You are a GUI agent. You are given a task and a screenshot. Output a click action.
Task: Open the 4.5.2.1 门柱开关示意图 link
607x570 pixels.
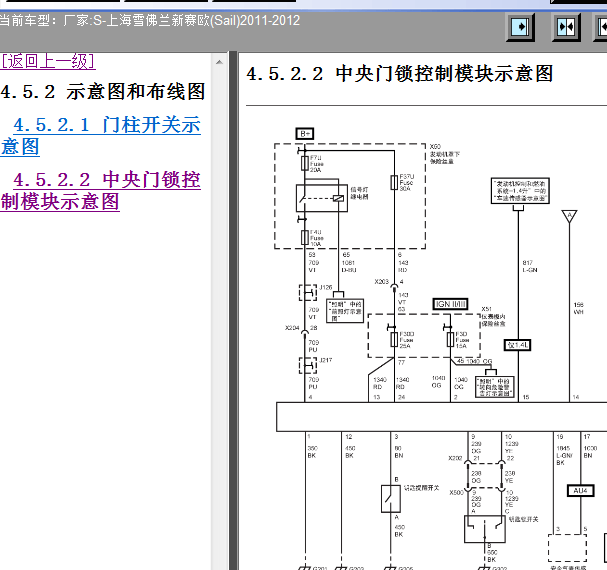coord(101,136)
